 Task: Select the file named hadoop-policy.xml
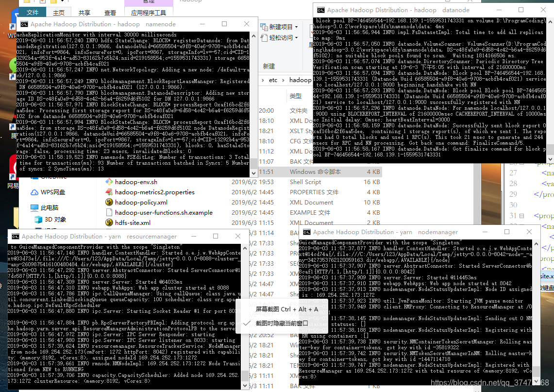tap(141, 202)
